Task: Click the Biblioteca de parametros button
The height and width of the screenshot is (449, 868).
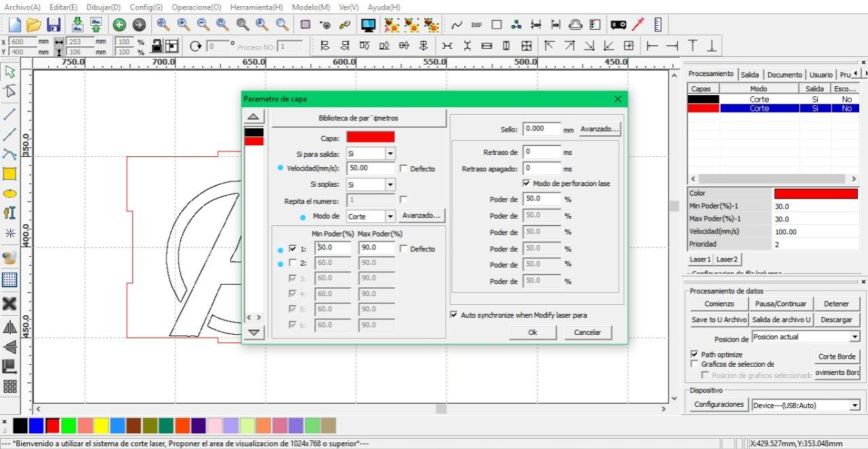Action: coord(358,118)
